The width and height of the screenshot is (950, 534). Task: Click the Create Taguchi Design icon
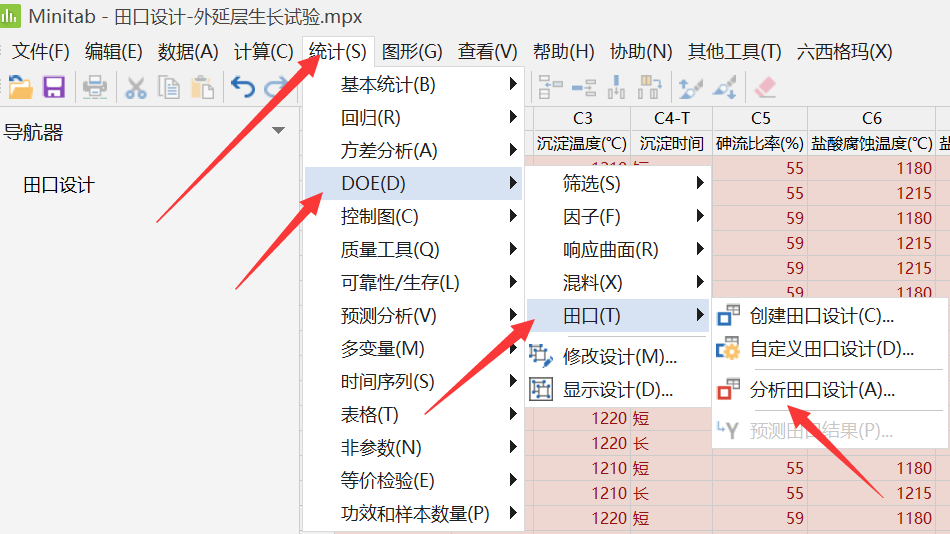click(x=728, y=316)
